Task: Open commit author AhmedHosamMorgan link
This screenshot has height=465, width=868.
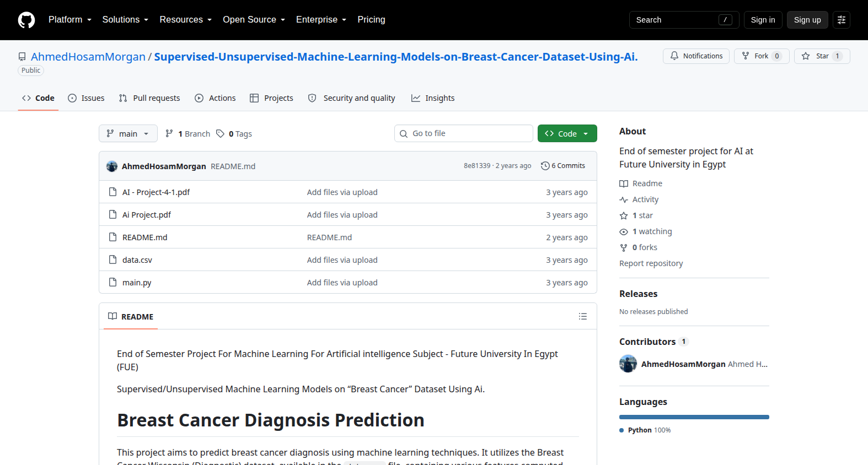Action: click(164, 166)
